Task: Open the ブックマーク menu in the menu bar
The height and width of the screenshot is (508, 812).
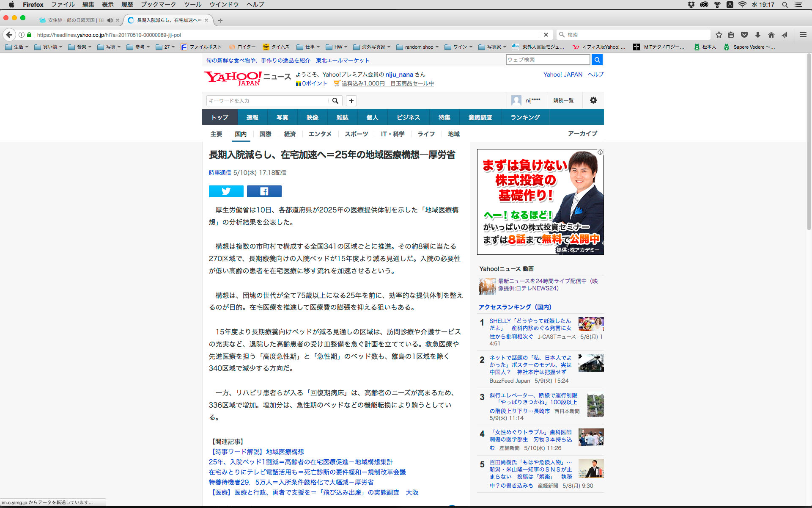Action: tap(158, 5)
